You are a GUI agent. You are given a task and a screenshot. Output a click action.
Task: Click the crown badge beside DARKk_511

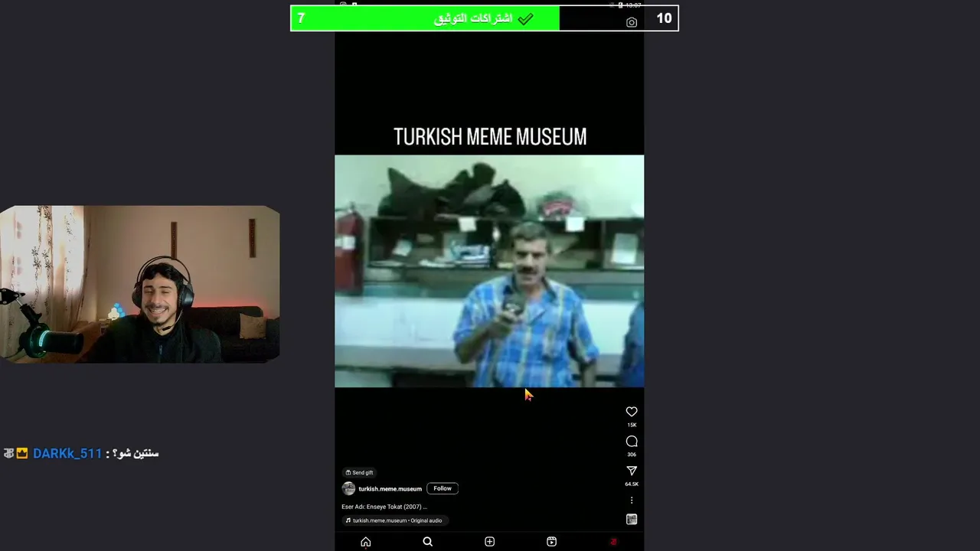click(22, 454)
